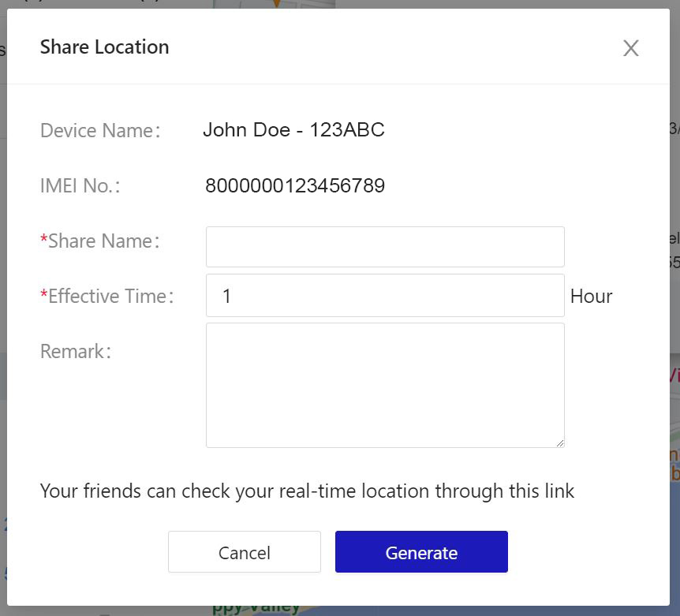Image resolution: width=680 pixels, height=616 pixels.
Task: Close the Share Location dialog
Action: click(630, 48)
